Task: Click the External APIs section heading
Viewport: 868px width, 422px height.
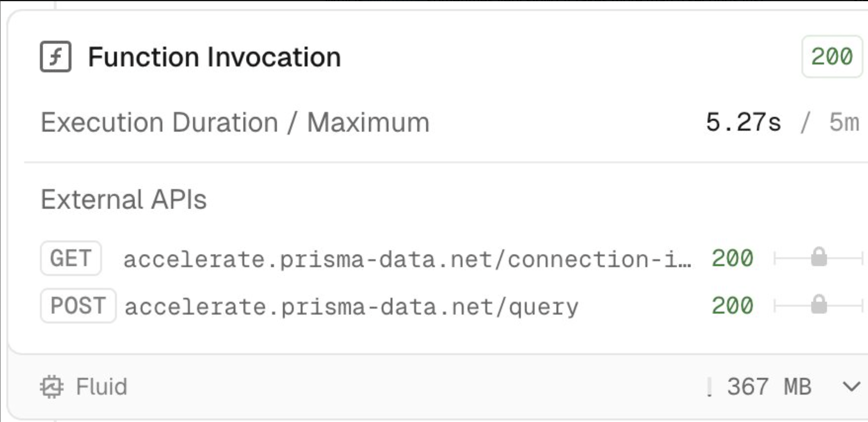Action: 124,199
